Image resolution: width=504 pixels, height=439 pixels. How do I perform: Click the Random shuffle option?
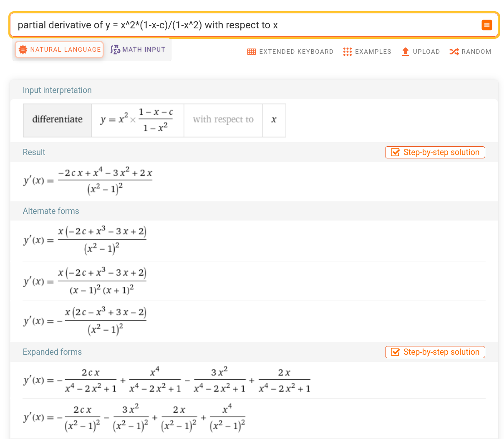470,52
